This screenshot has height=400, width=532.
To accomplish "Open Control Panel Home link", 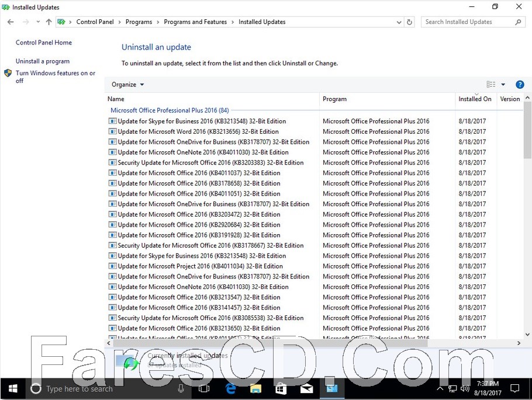I will click(x=44, y=43).
